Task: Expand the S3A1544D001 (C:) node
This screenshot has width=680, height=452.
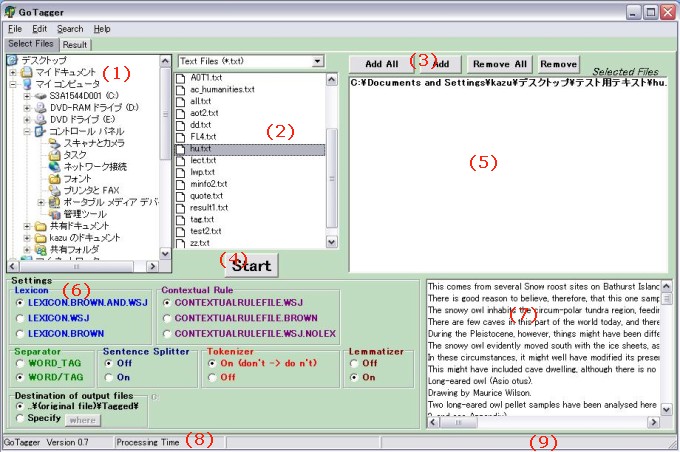Action: (27, 95)
